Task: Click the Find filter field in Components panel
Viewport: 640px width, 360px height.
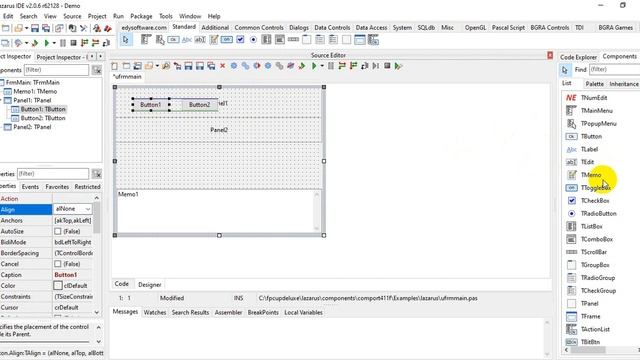Action: [x=614, y=69]
